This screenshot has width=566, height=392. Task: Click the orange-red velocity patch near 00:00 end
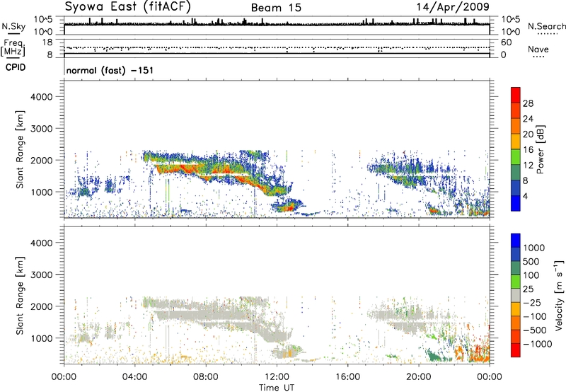478,353
